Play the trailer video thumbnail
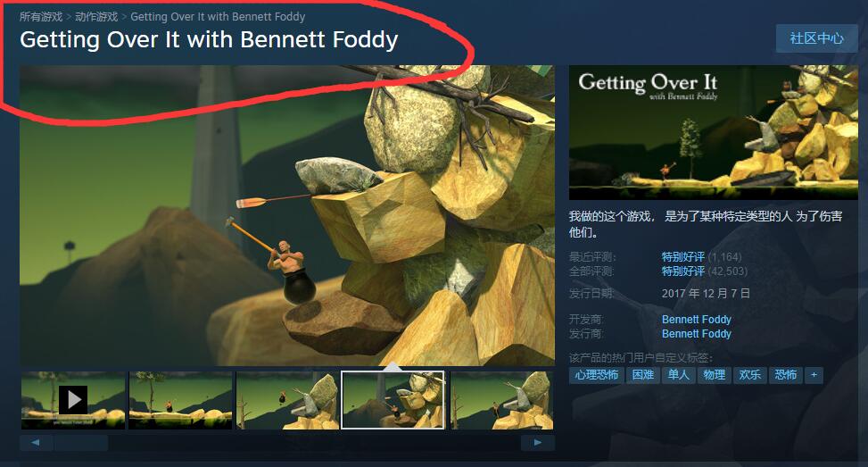Screen dimensions: 868x467 (73, 400)
